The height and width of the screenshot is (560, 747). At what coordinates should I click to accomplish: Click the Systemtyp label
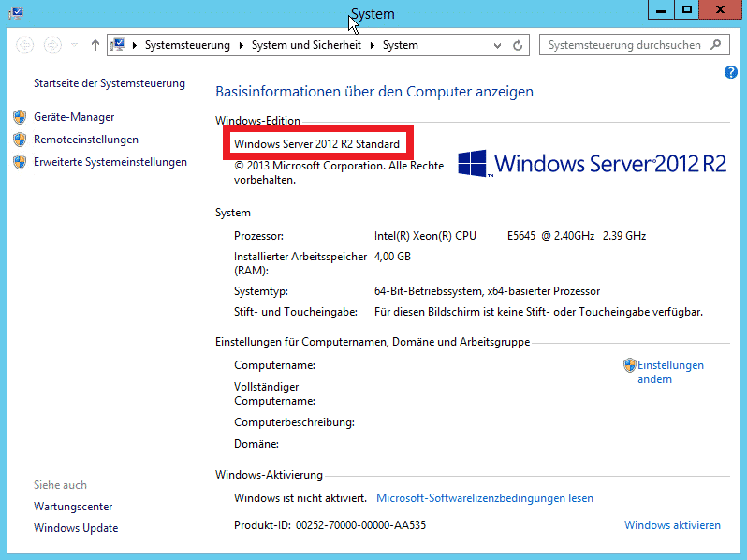[261, 291]
